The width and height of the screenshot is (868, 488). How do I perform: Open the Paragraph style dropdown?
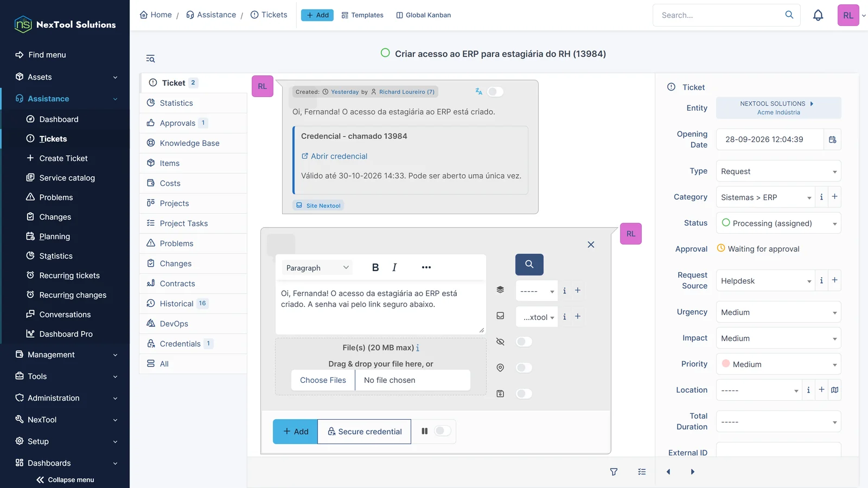(317, 268)
